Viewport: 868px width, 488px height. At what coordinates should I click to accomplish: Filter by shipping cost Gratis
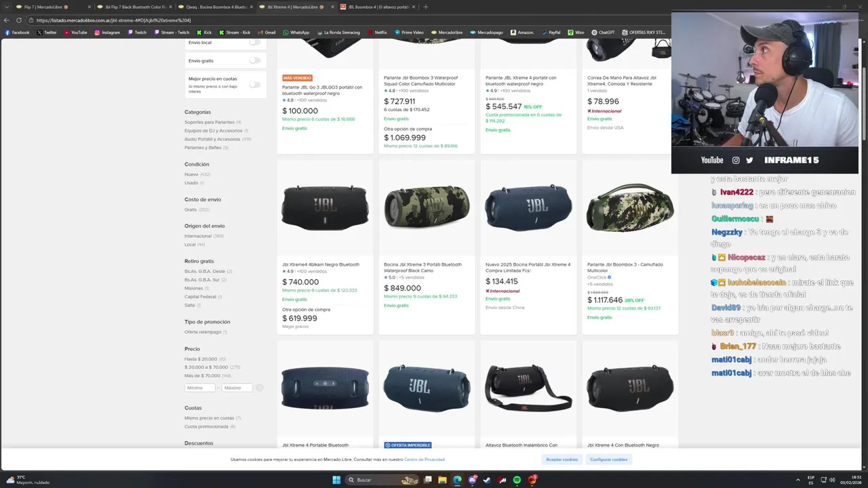(191, 209)
